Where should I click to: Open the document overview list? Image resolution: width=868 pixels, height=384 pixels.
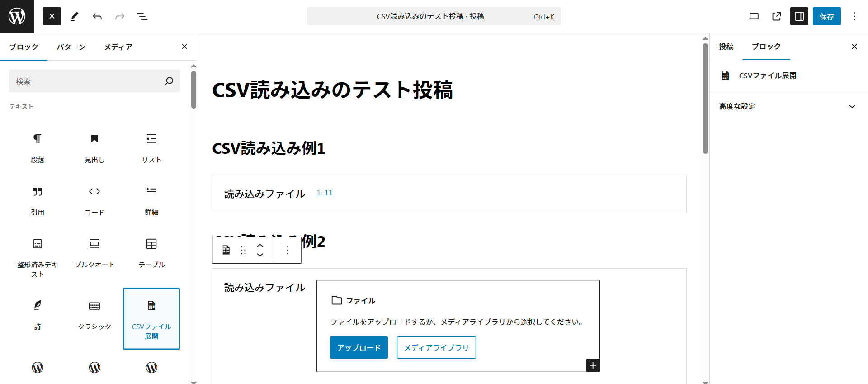pos(142,16)
